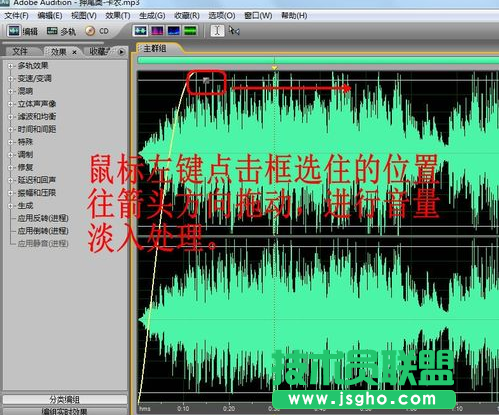Image resolution: width=499 pixels, height=415 pixels.
Task: Expand the 立体声声像 tree node
Action: pyautogui.click(x=10, y=104)
